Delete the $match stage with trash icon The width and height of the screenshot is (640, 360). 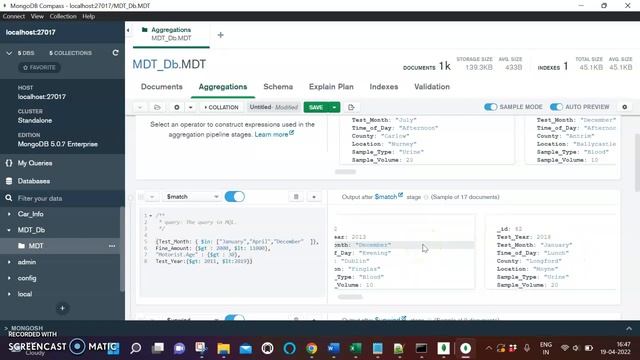pyautogui.click(x=296, y=197)
